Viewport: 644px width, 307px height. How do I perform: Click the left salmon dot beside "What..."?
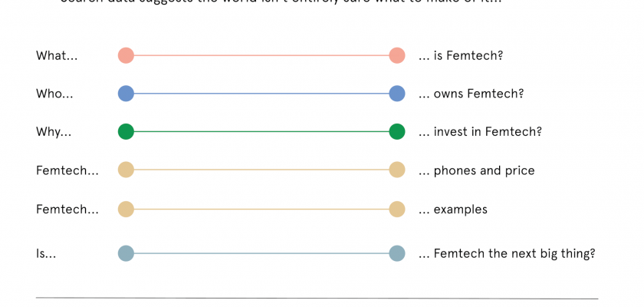[x=126, y=55]
